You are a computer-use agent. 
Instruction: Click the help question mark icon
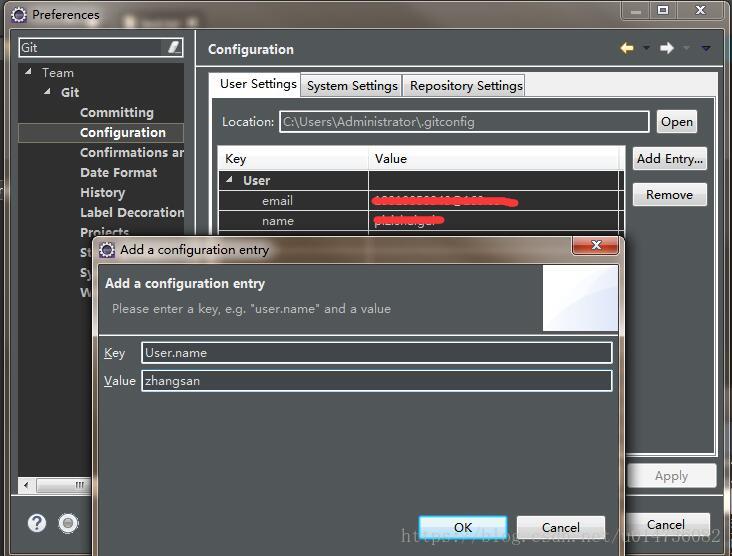37,523
